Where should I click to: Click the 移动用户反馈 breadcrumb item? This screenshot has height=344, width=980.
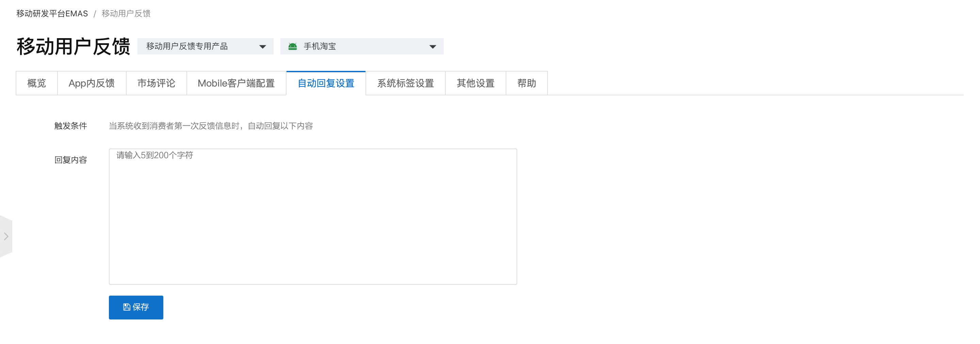[x=126, y=14]
